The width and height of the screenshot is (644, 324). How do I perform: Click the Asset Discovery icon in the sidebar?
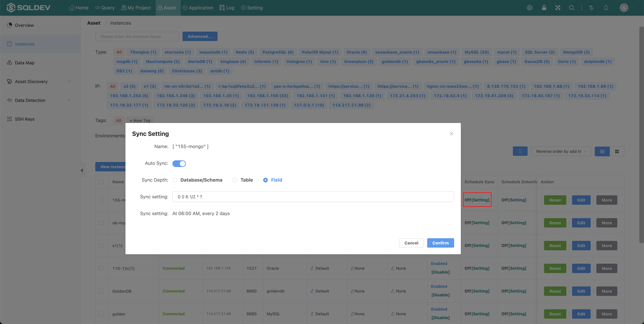[10, 81]
